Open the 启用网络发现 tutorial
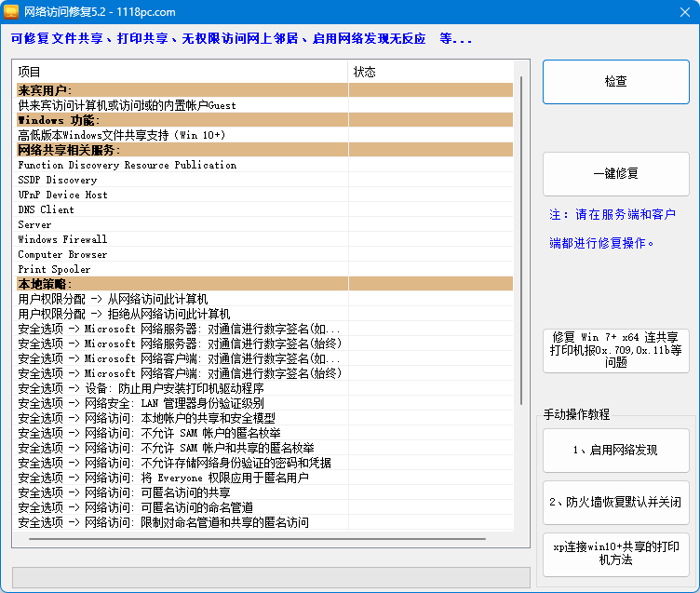The height and width of the screenshot is (593, 700). (615, 451)
